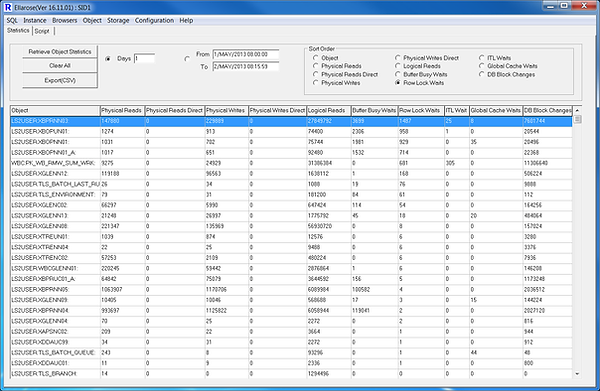Click the vertical scrollbar thumb
600x391 pixels.
[577, 119]
